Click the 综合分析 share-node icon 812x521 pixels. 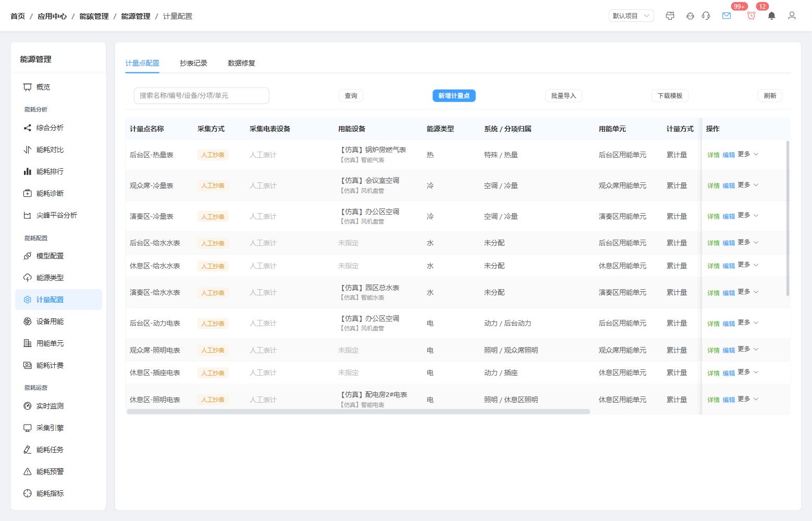coord(28,128)
